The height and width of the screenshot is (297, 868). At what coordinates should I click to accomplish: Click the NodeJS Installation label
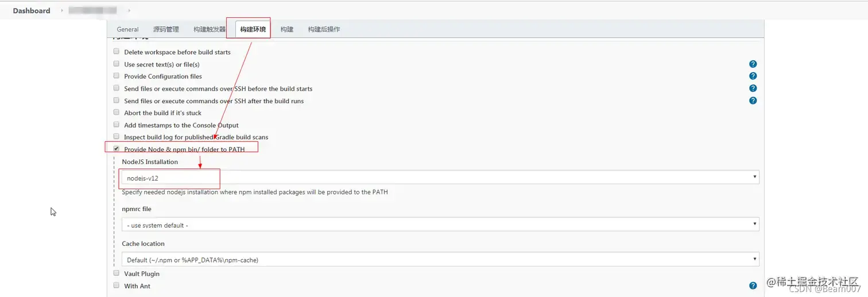pyautogui.click(x=150, y=162)
